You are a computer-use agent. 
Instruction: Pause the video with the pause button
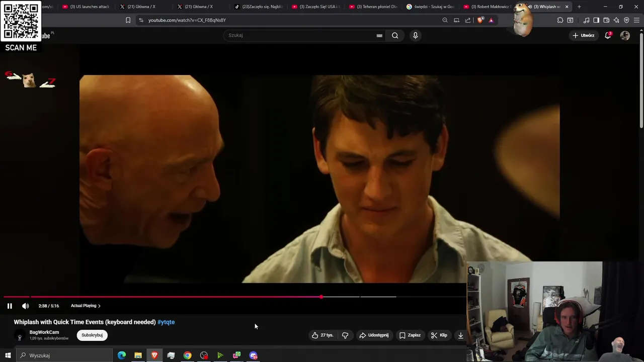pos(10,306)
